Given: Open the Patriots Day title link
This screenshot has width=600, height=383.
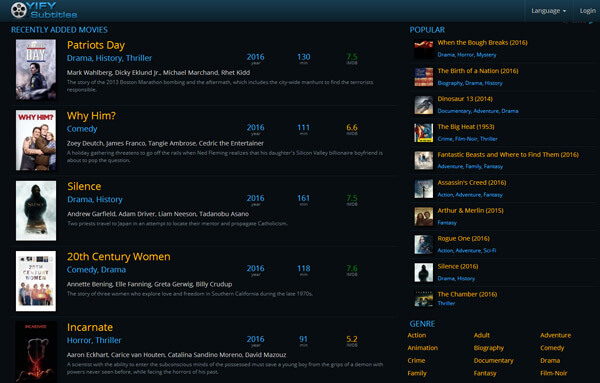Looking at the screenshot, I should pos(96,45).
